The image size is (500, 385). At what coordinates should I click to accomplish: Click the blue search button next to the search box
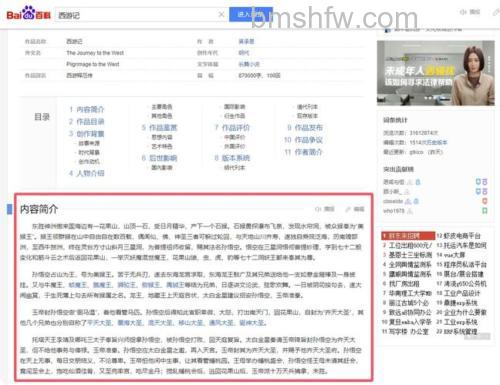251,14
